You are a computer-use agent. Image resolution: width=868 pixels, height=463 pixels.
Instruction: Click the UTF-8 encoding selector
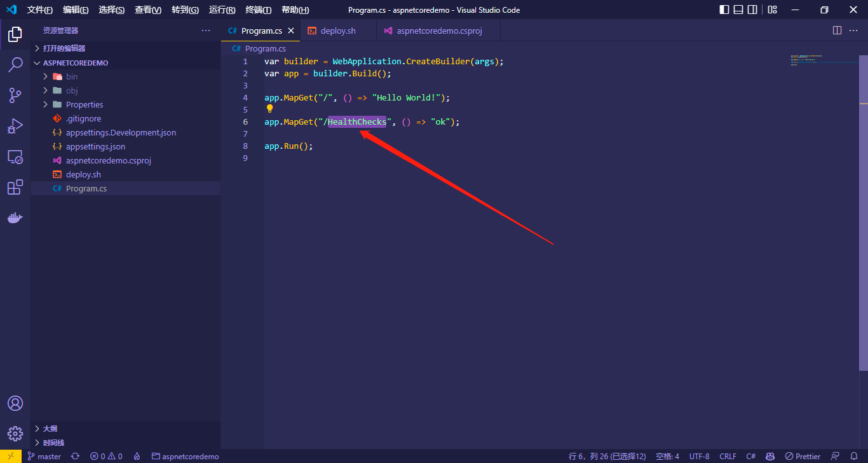[x=699, y=456]
